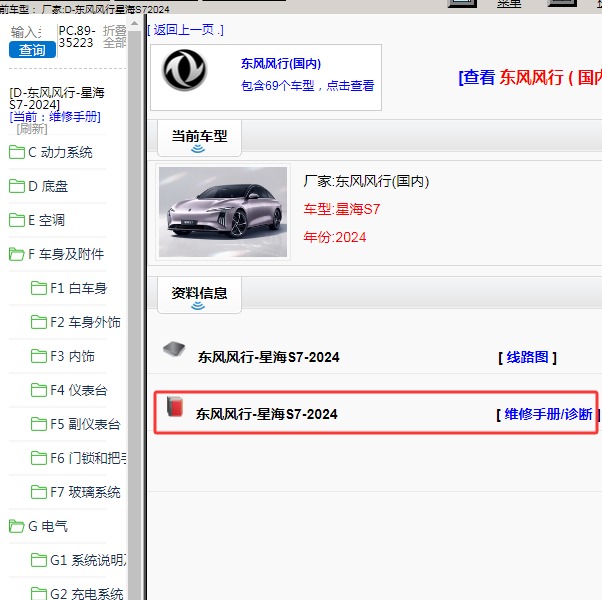Open the 星海S7 car photo thumbnail
This screenshot has width=602, height=600.
223,212
